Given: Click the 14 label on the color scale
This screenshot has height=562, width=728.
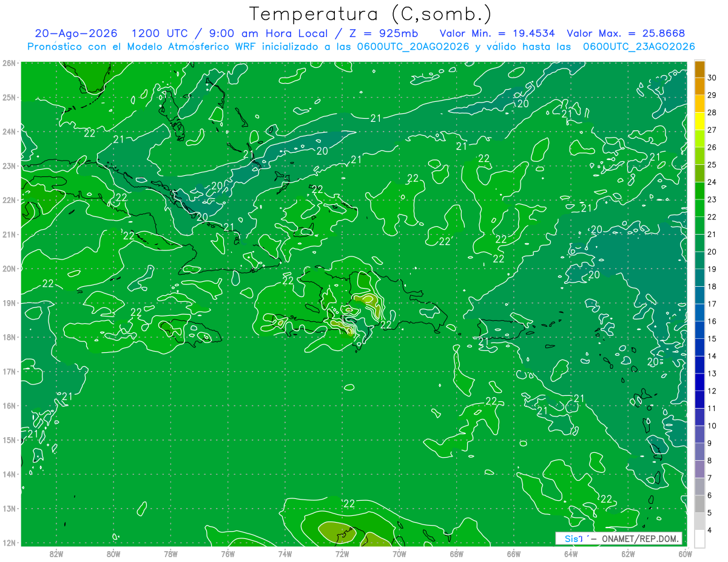Looking at the screenshot, I should (712, 356).
